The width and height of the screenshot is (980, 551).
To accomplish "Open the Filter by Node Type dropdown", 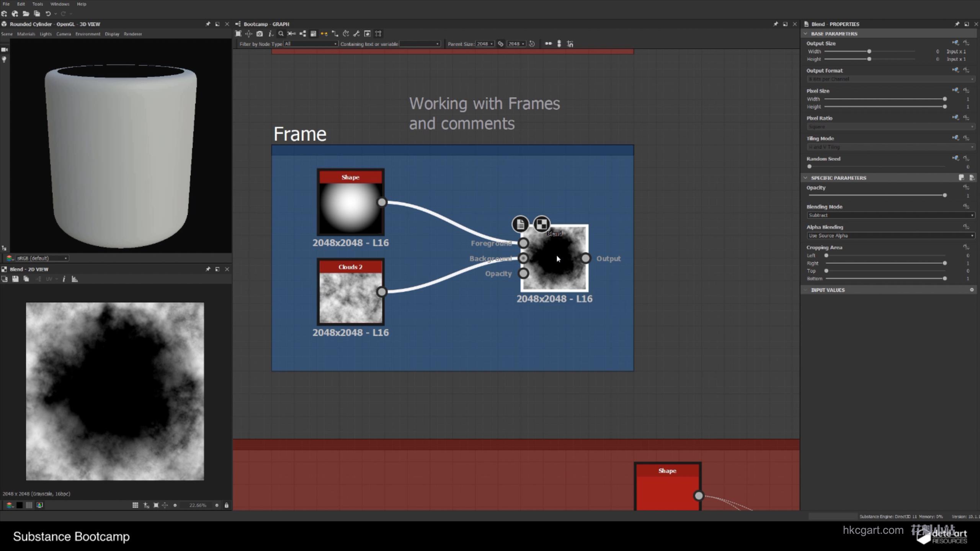I will pos(311,44).
